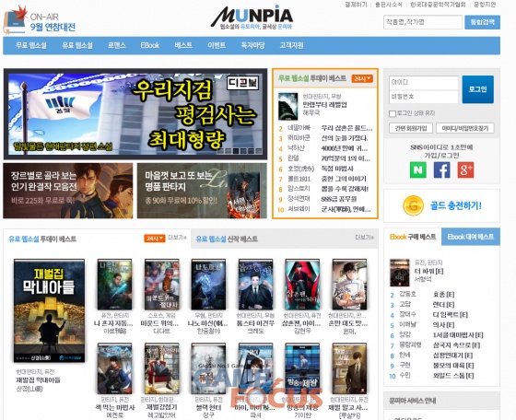This screenshot has height=420, width=516.
Task: Switch to the Ebook 구매 베스트 tab
Action: pos(413,237)
